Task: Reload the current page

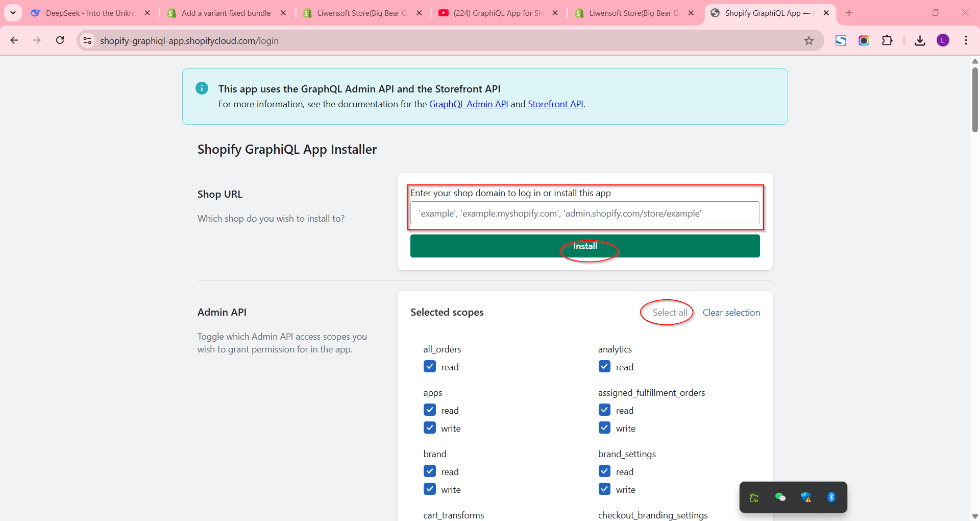Action: [60, 40]
